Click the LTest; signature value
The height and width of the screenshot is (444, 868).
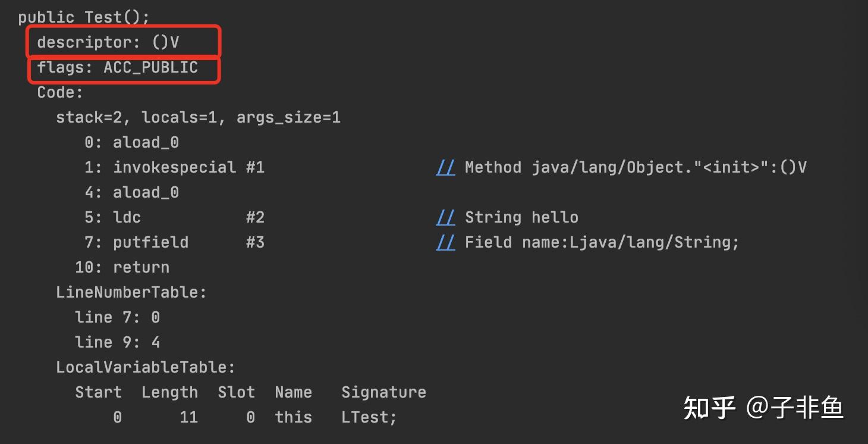click(x=369, y=418)
